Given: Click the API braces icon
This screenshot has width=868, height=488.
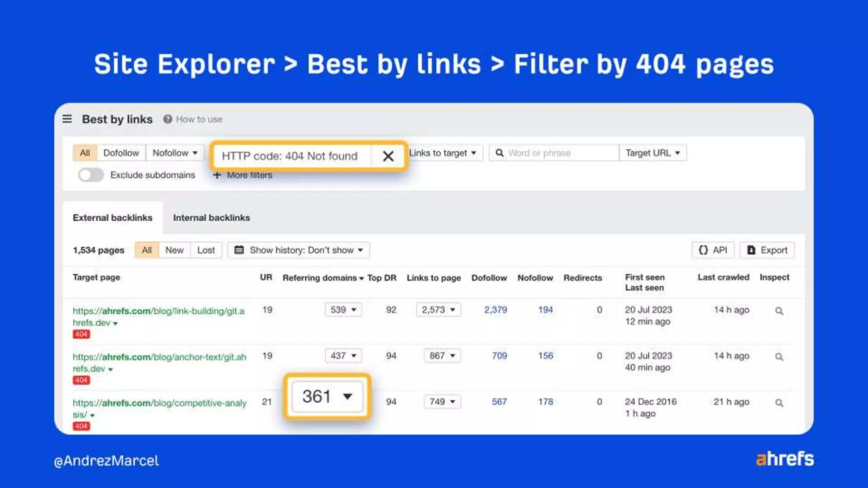Looking at the screenshot, I should 703,250.
